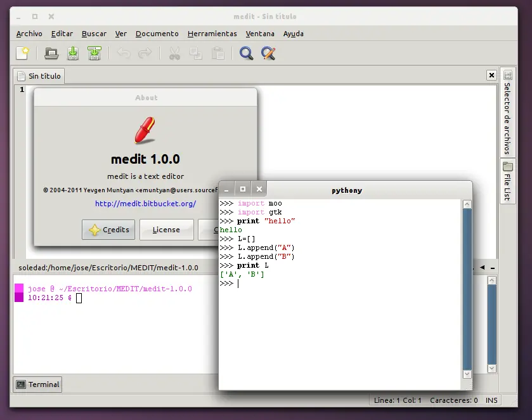Open medit.bitbucket.org link

[x=145, y=204]
